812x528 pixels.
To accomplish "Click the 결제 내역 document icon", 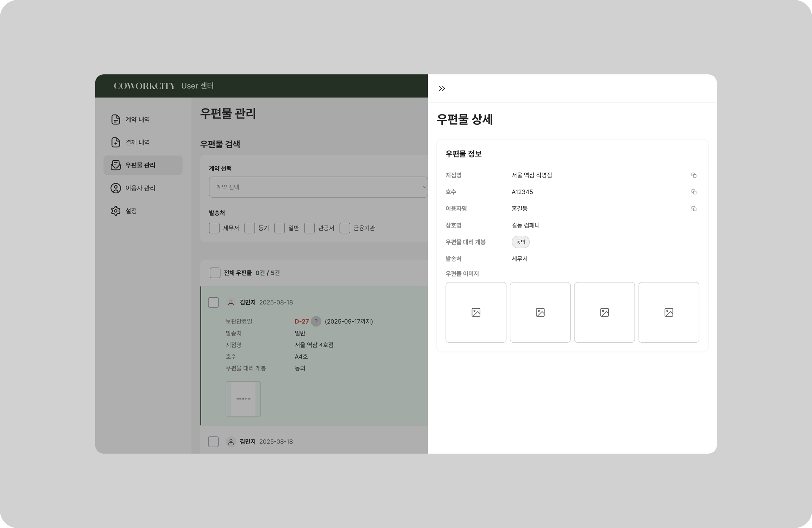I will tap(116, 142).
